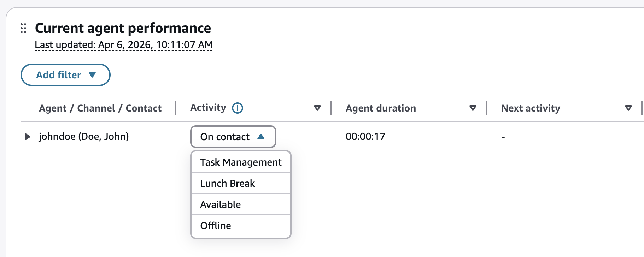Open the Activity column sort arrow
This screenshot has height=257, width=644.
pos(317,108)
